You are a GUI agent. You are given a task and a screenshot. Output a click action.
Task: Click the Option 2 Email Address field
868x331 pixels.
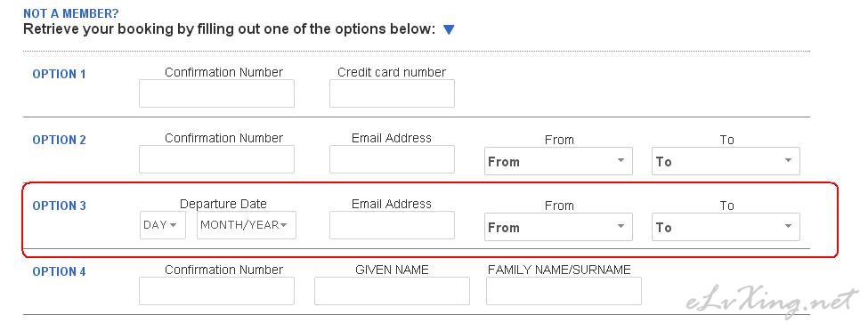tap(392, 159)
